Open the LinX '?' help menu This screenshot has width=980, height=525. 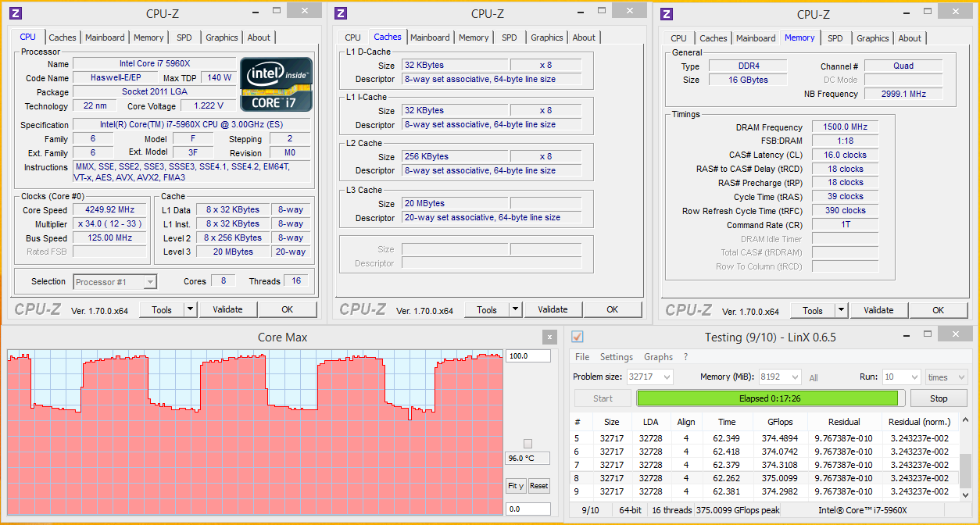pos(685,357)
